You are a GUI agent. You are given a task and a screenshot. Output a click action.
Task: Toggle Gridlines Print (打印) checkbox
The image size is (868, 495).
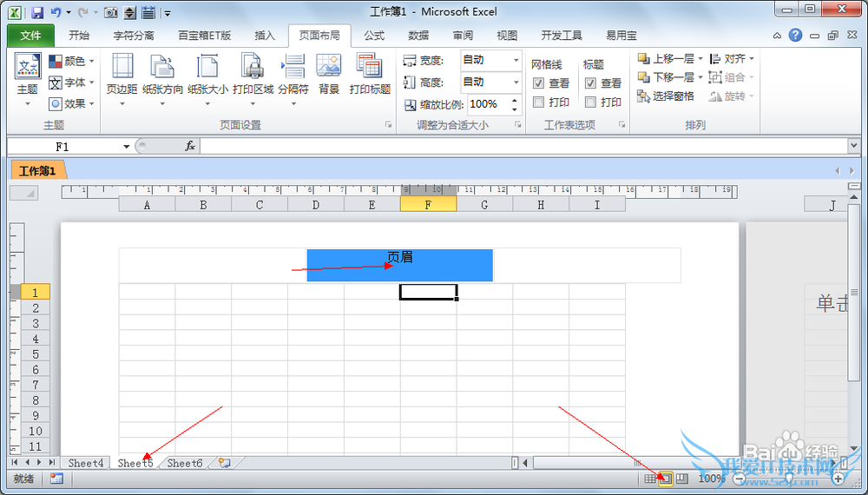(539, 102)
